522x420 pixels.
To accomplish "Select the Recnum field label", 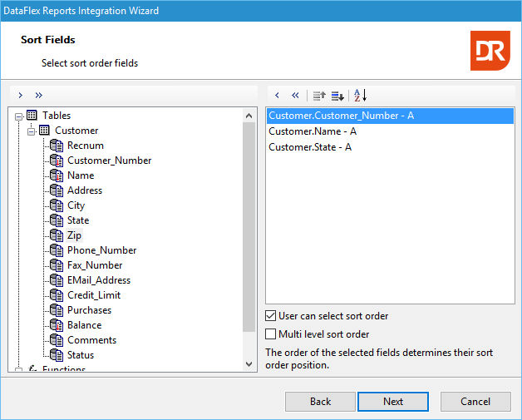I will click(x=86, y=146).
